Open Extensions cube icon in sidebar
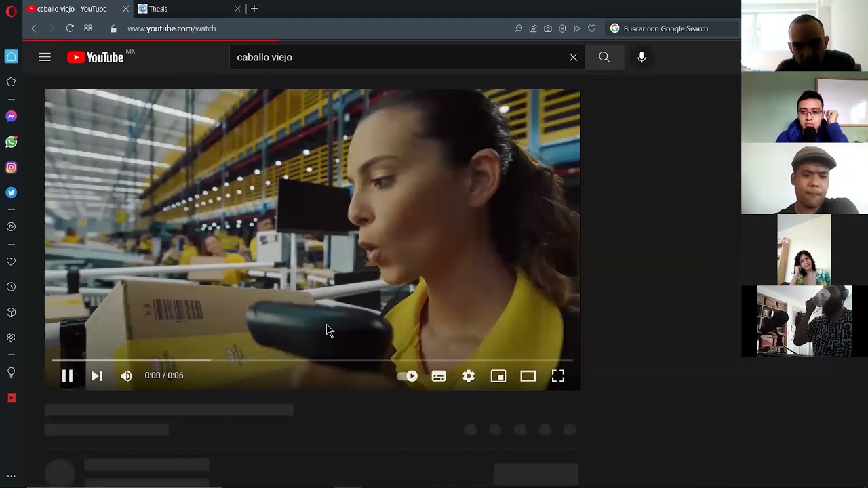 pos(11,312)
